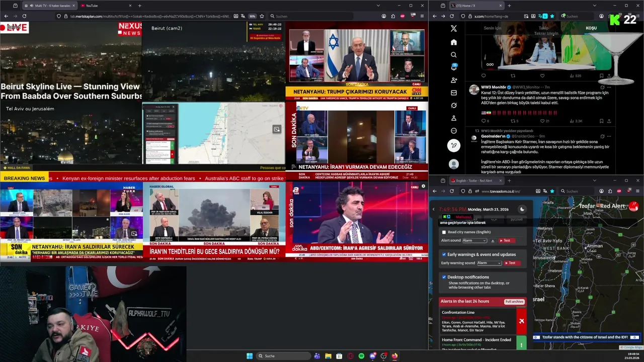Image resolution: width=644 pixels, height=362 pixels.
Task: Click bookmark star in Tzofar address bar
Action: pos(552,191)
